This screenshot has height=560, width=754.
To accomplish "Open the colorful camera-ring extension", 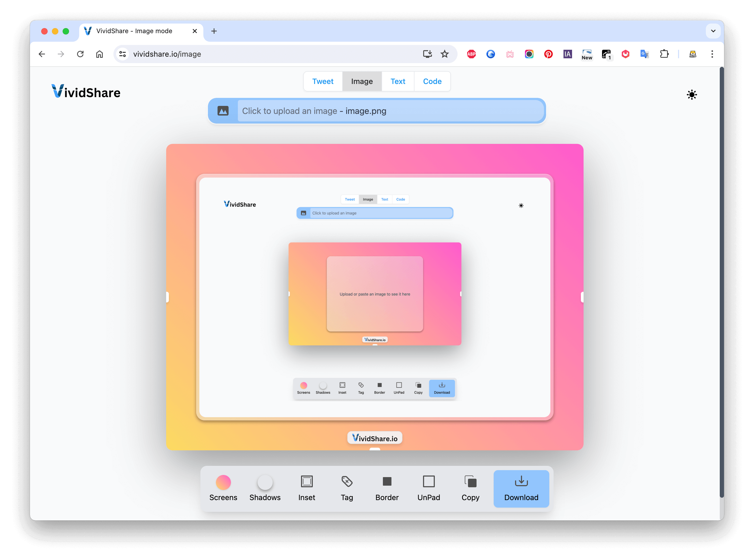I will pos(529,54).
